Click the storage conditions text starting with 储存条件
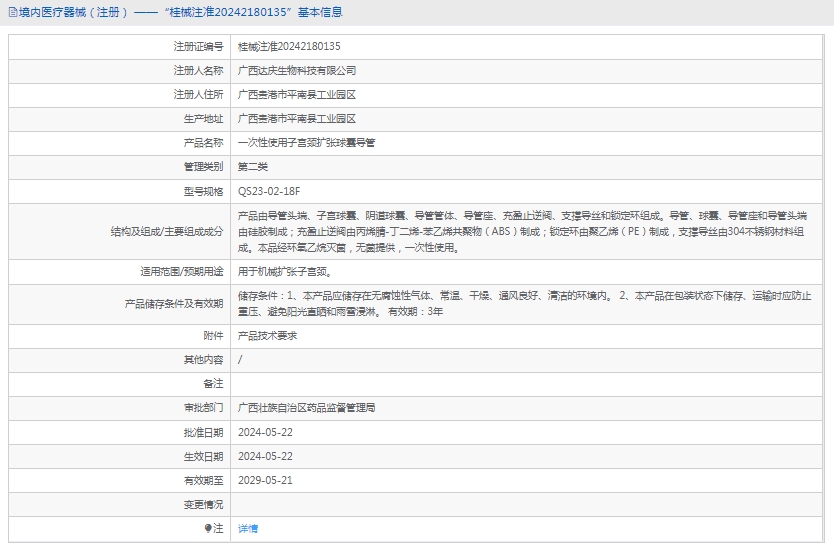The height and width of the screenshot is (547, 834). point(520,303)
